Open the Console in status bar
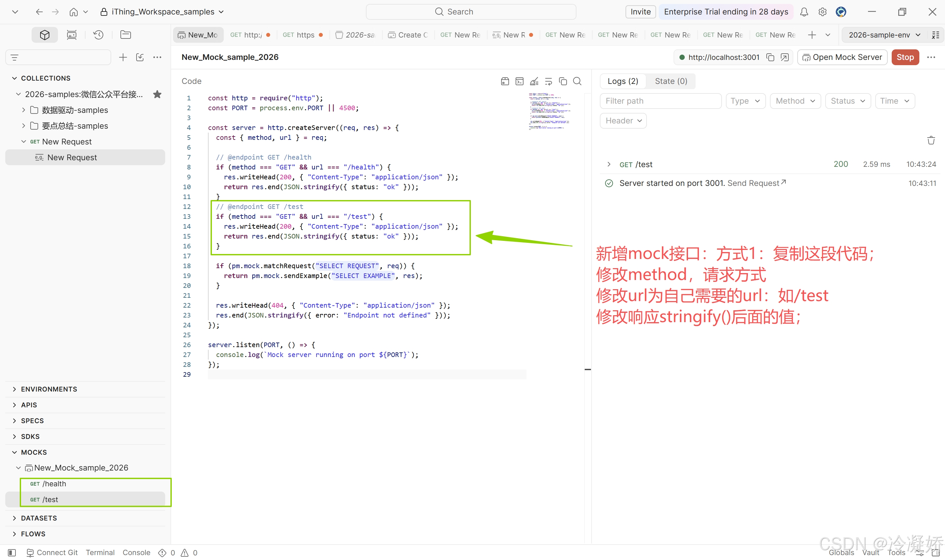 [136, 552]
